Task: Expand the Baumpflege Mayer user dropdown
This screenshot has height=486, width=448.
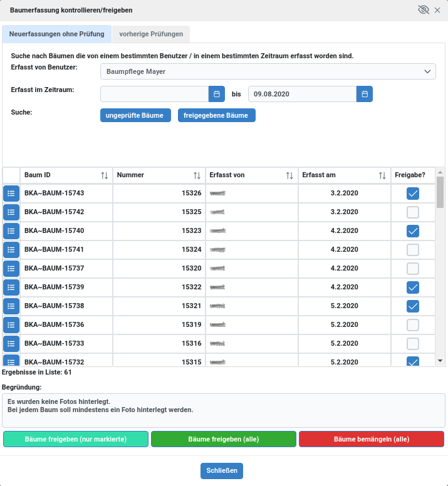Action: 268,71
